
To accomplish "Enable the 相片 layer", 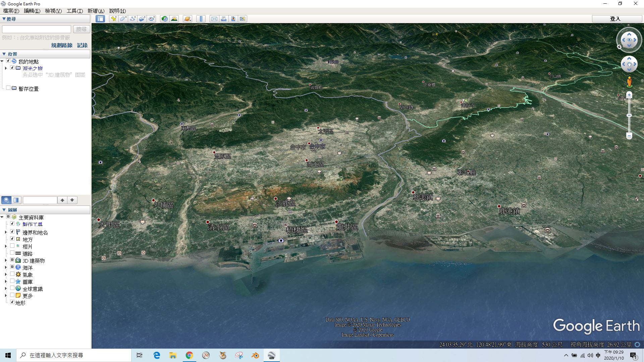I will (x=12, y=246).
